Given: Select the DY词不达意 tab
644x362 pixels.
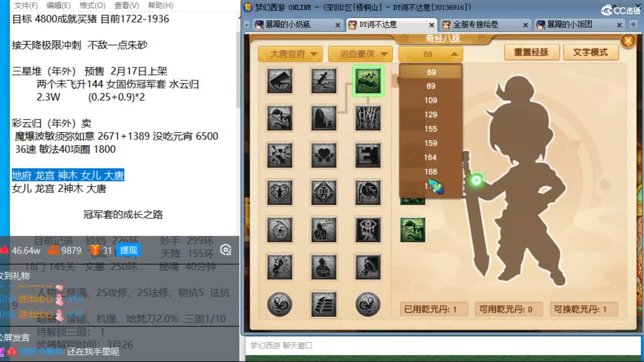Looking at the screenshot, I should click(391, 25).
